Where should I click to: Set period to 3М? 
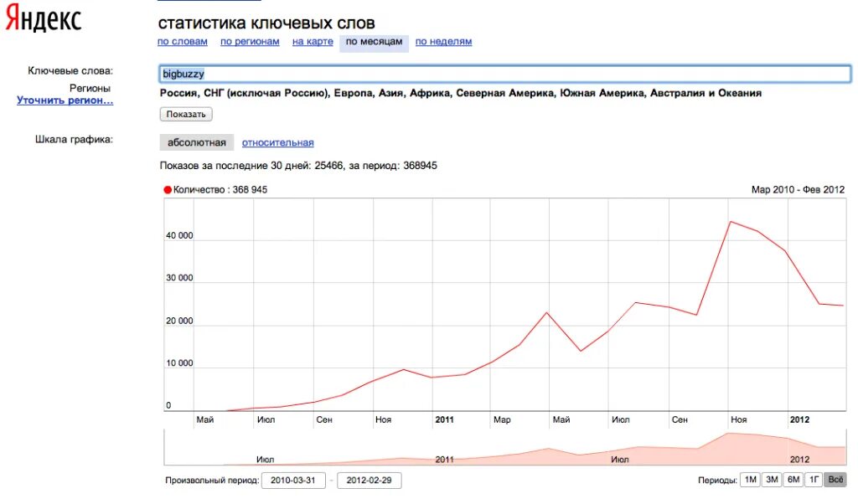tap(772, 480)
